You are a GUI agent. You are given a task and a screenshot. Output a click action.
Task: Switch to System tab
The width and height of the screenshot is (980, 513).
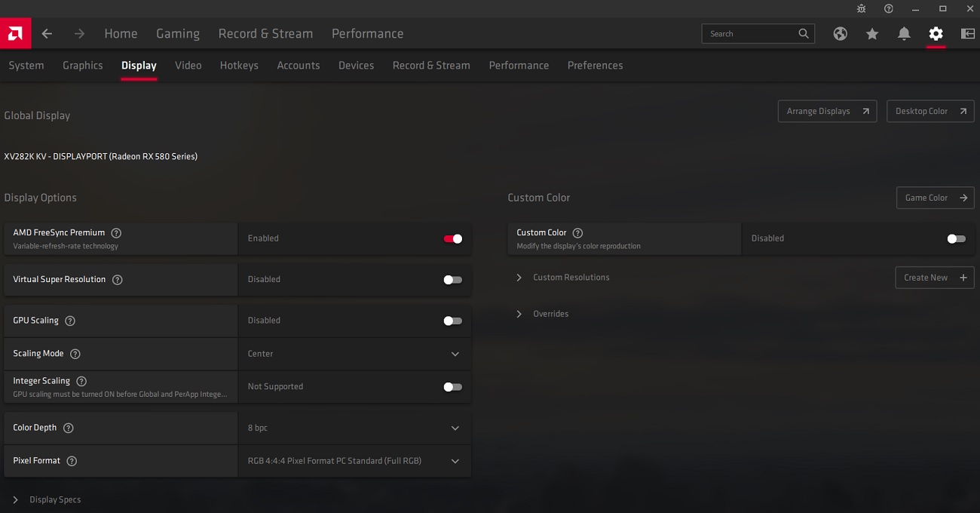click(x=26, y=66)
